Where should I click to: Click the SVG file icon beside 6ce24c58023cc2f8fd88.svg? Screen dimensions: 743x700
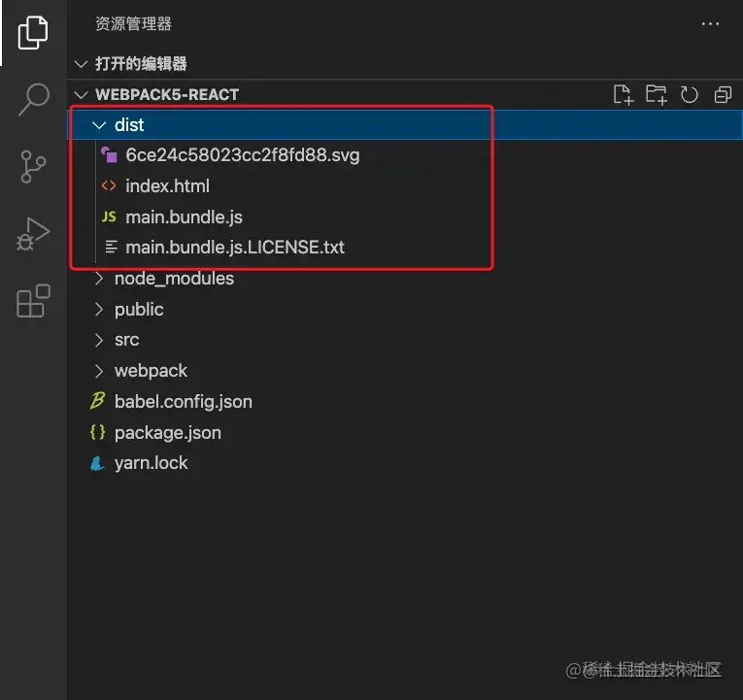109,155
